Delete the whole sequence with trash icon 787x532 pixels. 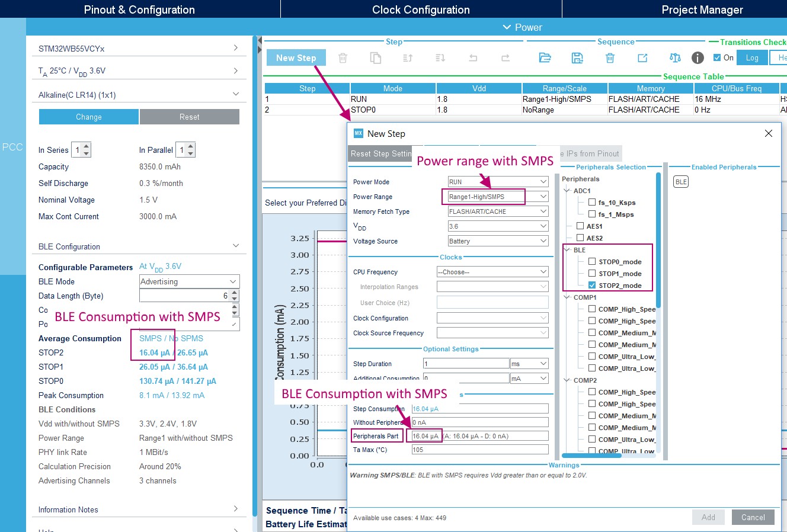click(610, 57)
